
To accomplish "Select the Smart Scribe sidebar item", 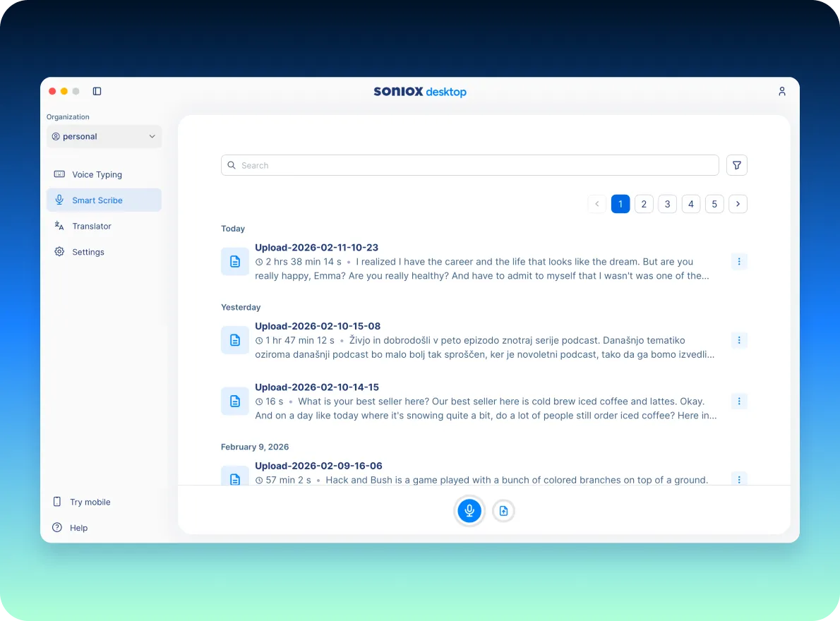I will pos(97,200).
